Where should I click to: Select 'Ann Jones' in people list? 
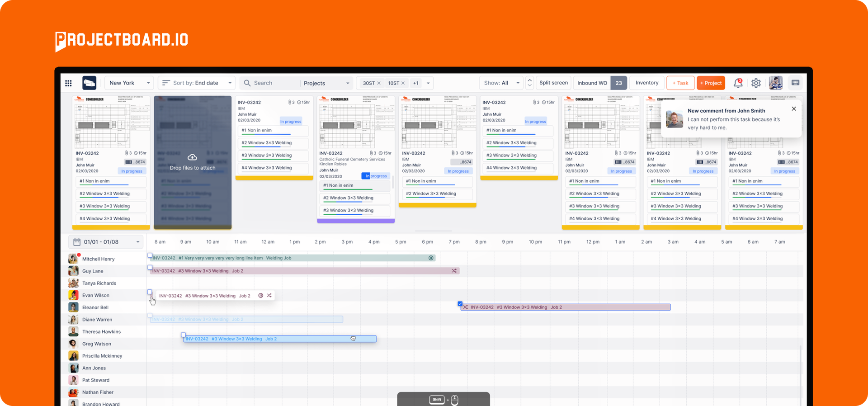[94, 368]
